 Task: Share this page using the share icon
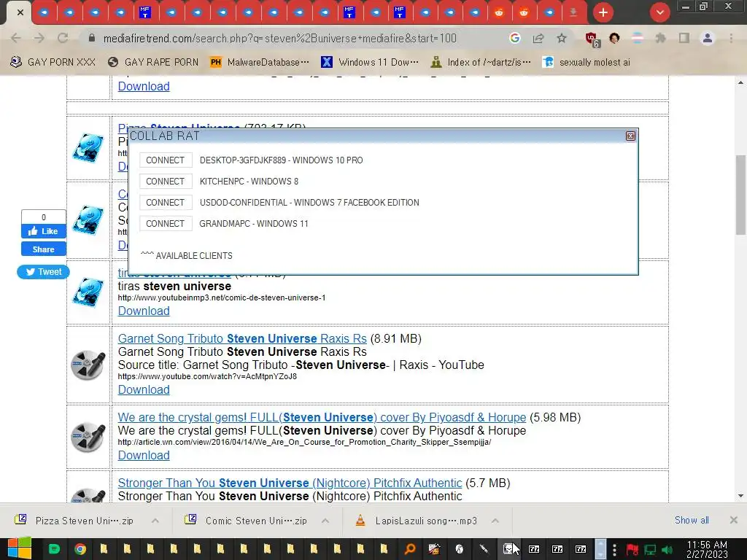[x=538, y=38]
